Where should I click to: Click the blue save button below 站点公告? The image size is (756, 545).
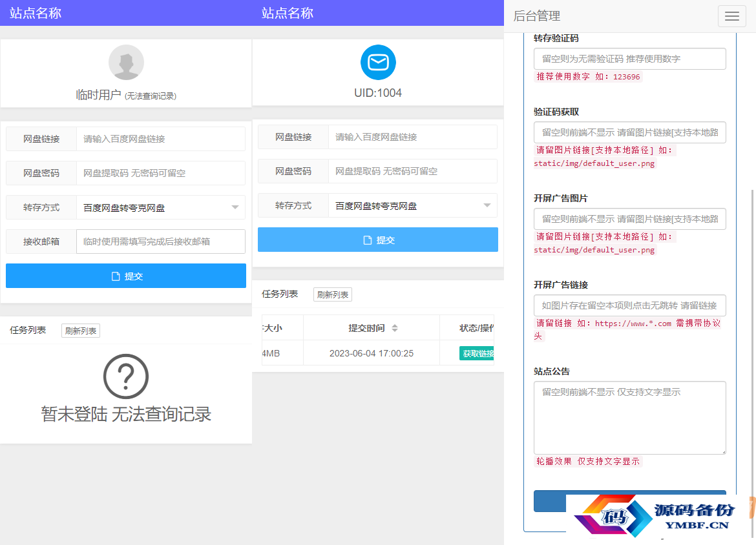coord(630,501)
